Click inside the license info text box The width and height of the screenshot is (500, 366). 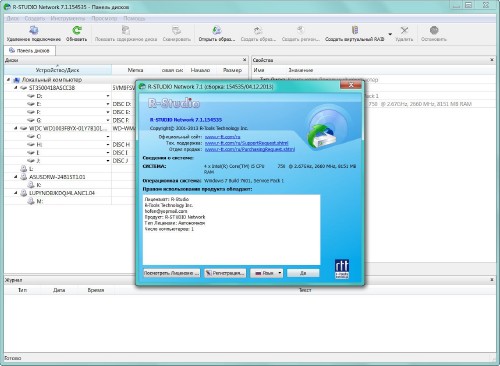coord(231,230)
